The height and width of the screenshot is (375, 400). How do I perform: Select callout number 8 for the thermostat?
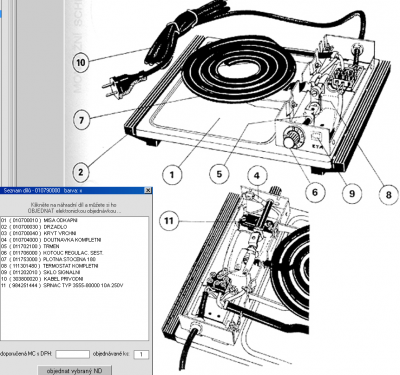pos(388,194)
